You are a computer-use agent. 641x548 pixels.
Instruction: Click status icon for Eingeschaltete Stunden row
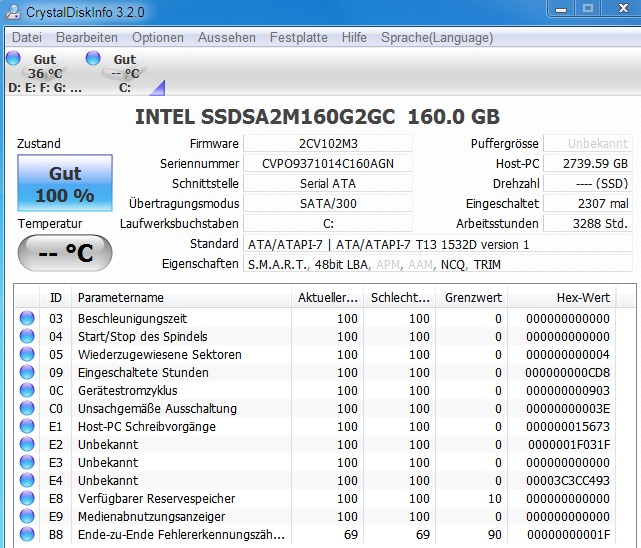point(27,372)
